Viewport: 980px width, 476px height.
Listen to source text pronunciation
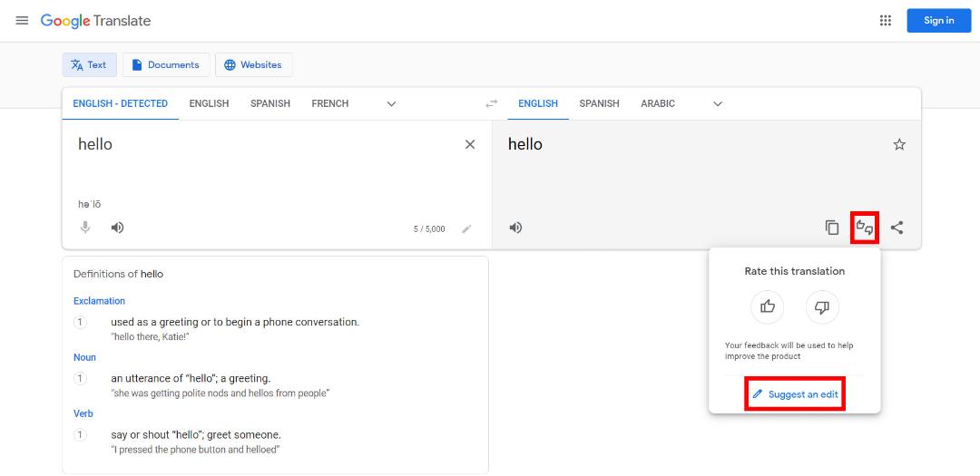[117, 228]
